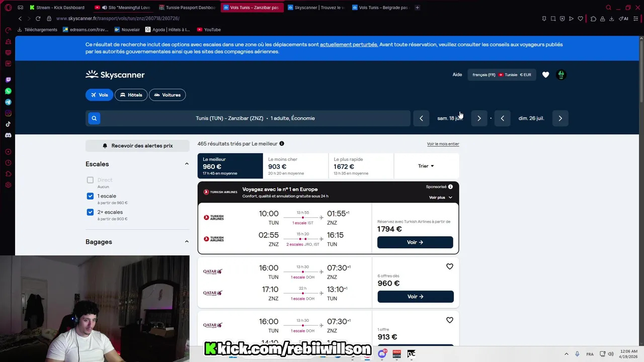Open Discord in the Opera sidebar

[8, 135]
